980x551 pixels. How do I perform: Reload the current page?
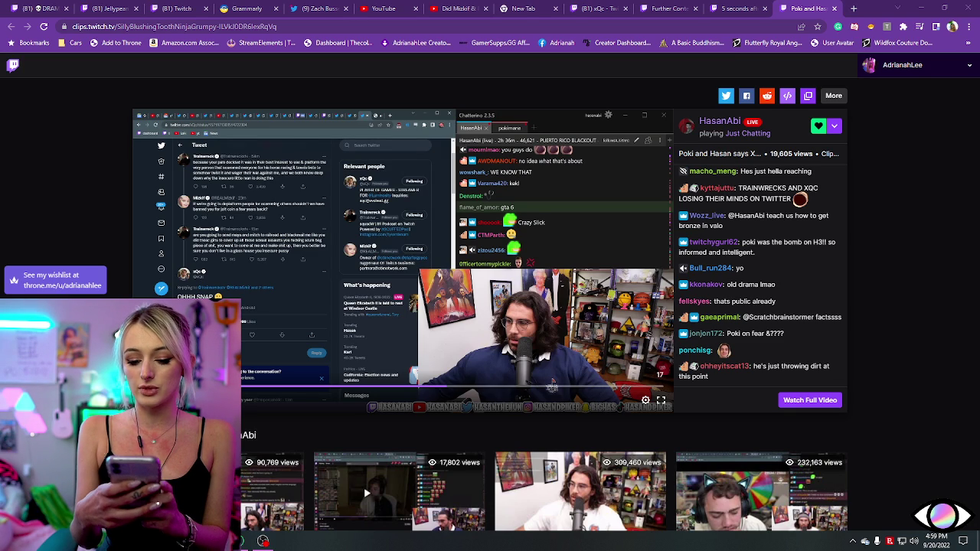point(44,26)
